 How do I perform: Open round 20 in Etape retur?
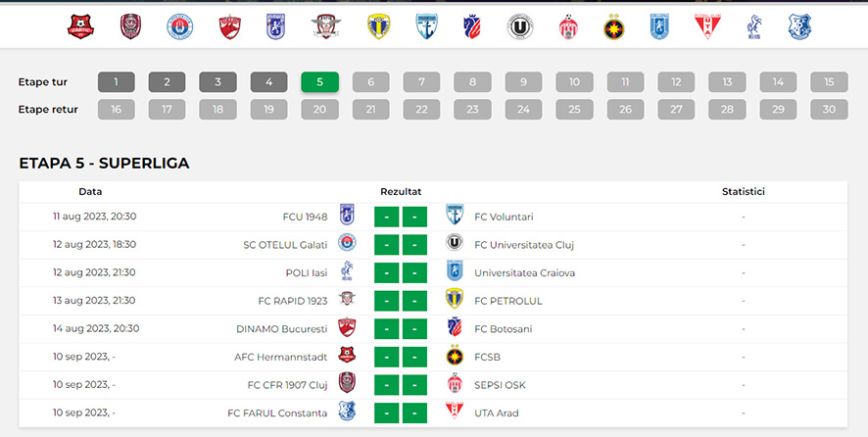[320, 110]
